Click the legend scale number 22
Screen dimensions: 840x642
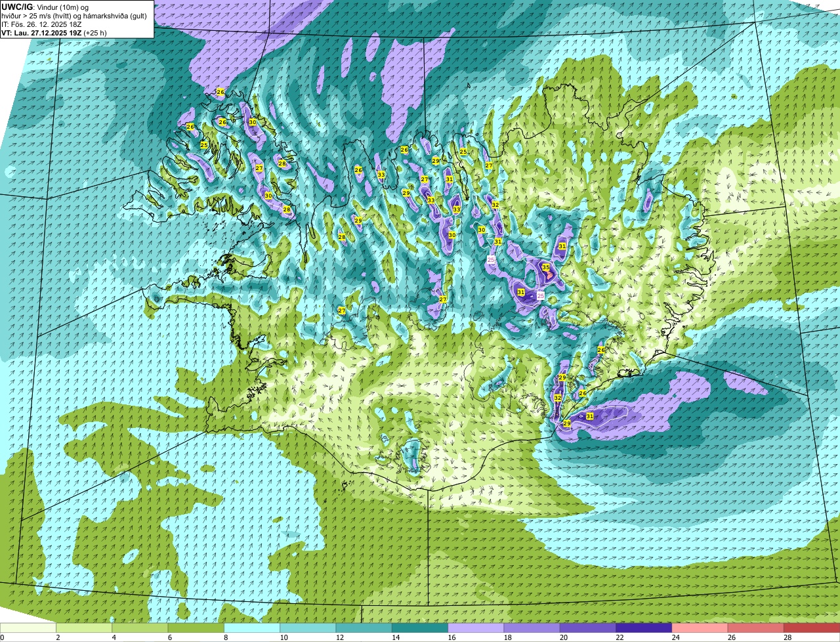click(619, 637)
